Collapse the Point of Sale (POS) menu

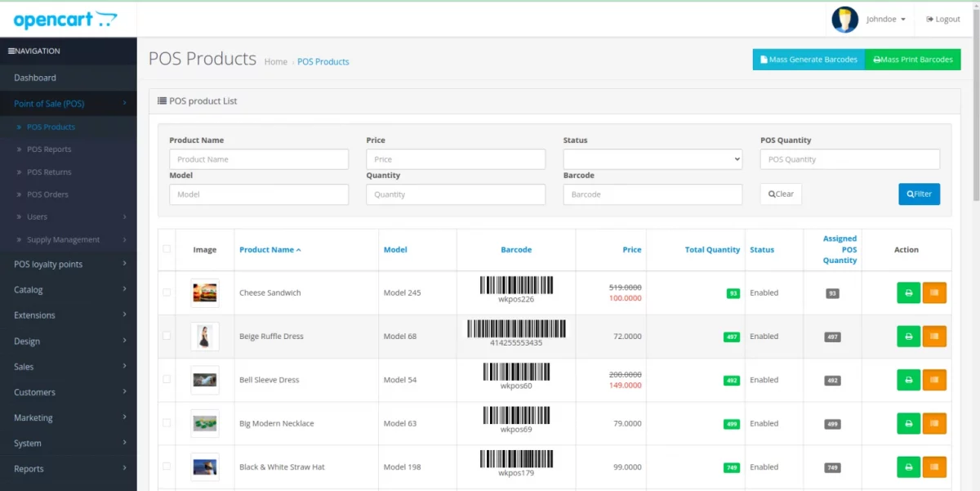(x=68, y=104)
